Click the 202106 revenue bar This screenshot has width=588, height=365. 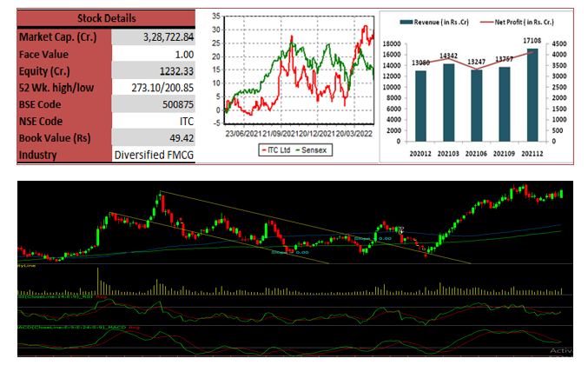point(476,106)
